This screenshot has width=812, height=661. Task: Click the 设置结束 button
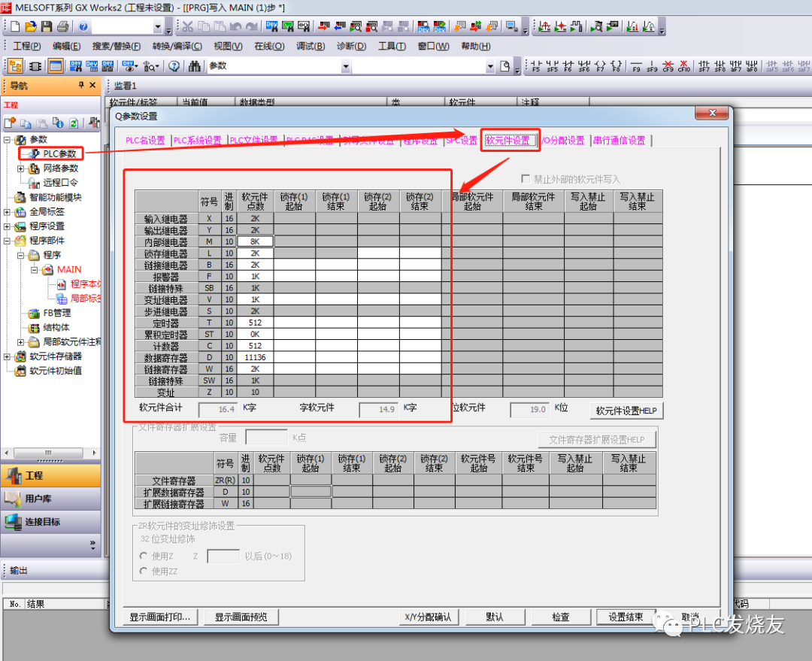[626, 617]
